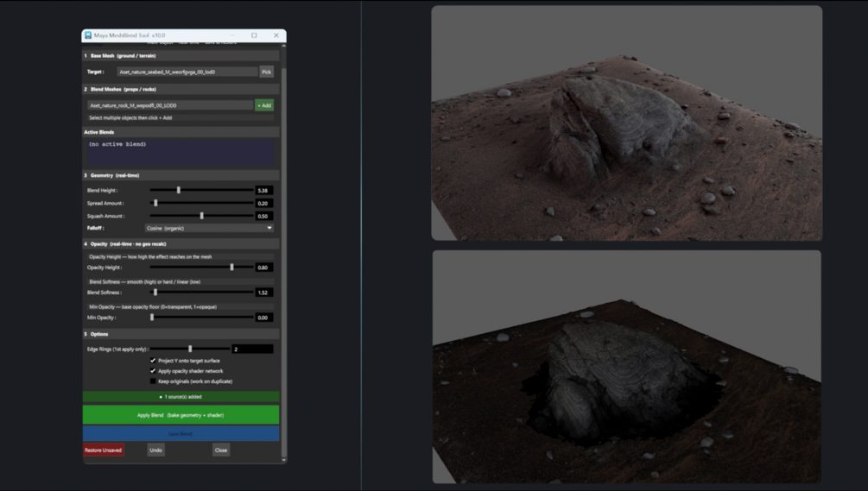The image size is (868, 491).
Task: Click the scrollbar down arrow in the tool window
Action: (x=283, y=459)
